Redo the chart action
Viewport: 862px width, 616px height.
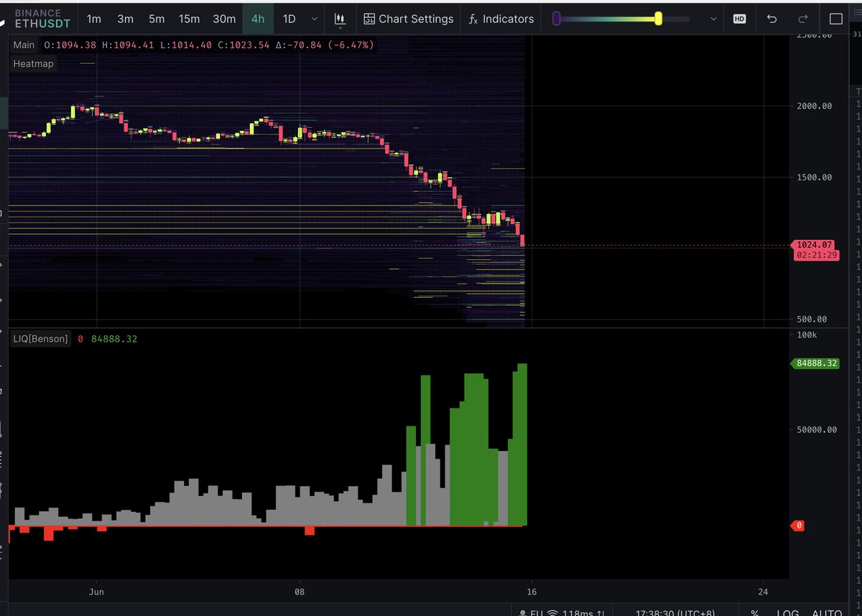804,19
